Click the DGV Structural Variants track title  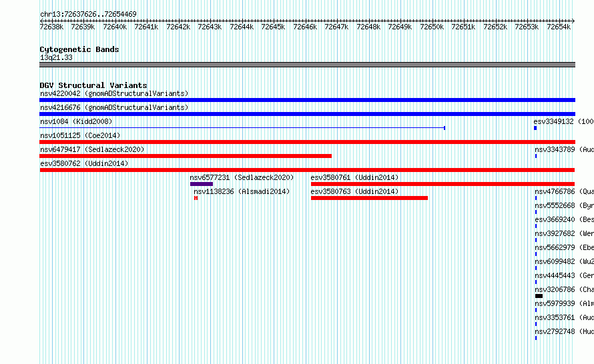93,85
